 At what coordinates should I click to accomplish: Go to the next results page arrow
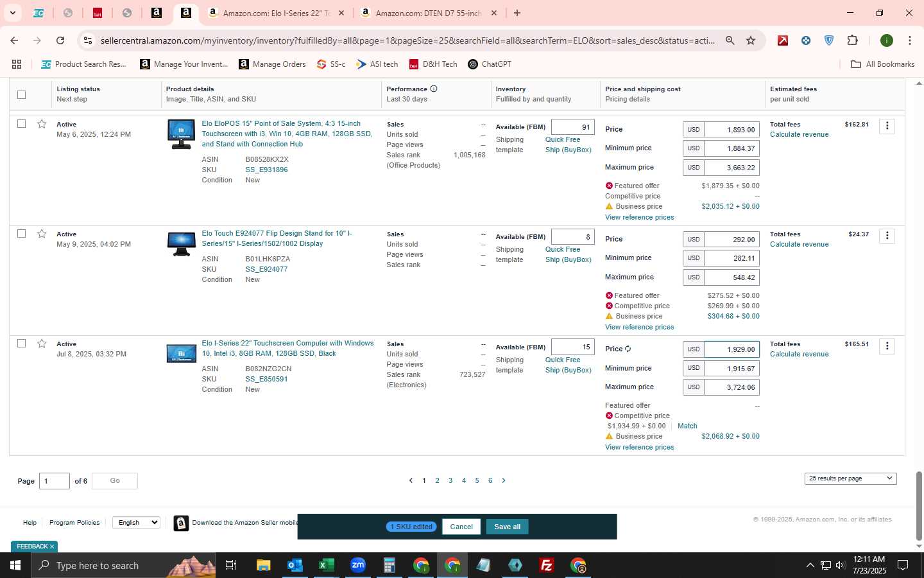(504, 480)
